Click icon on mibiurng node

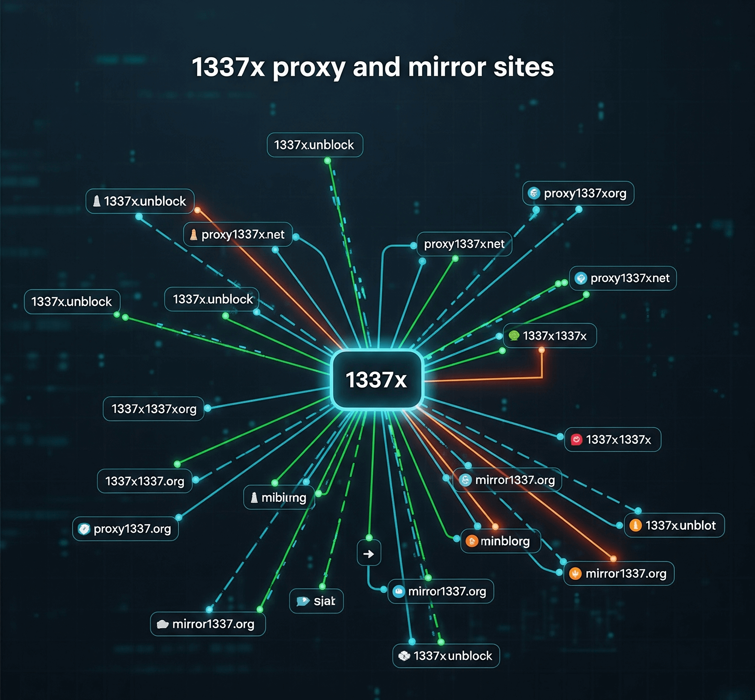(254, 497)
